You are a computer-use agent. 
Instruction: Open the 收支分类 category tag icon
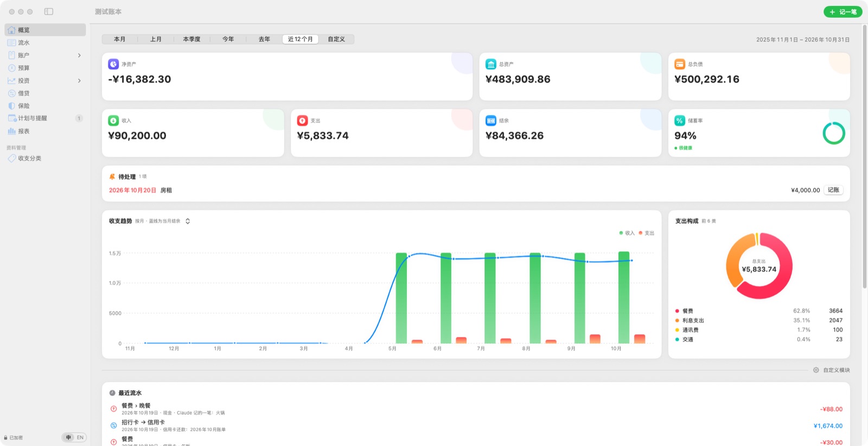[11, 158]
